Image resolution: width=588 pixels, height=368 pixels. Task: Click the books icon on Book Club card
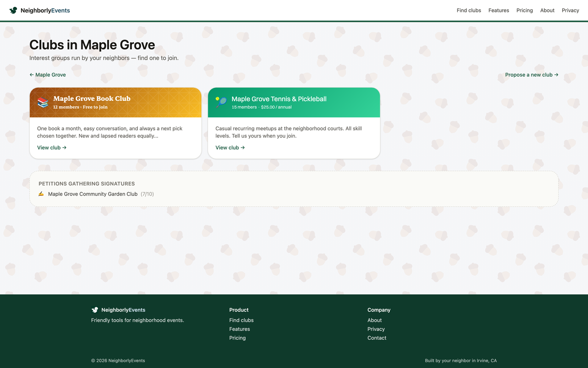43,102
